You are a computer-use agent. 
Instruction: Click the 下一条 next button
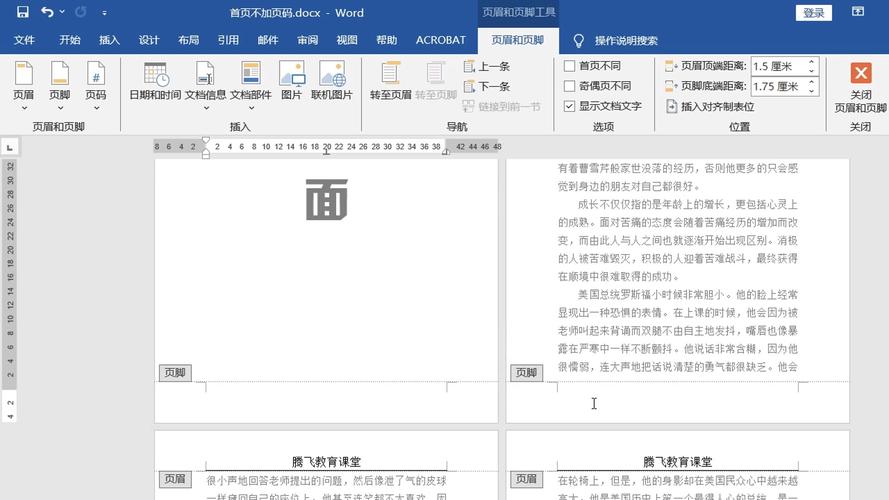coord(487,86)
